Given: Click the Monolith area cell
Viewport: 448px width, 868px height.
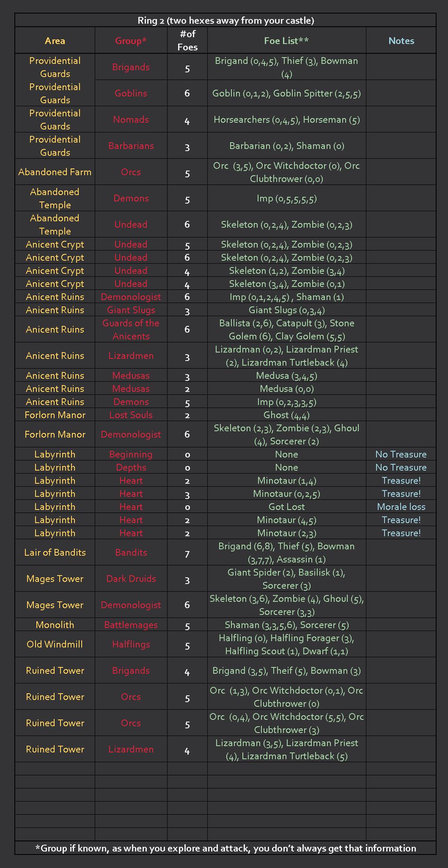Looking at the screenshot, I should click(55, 625).
